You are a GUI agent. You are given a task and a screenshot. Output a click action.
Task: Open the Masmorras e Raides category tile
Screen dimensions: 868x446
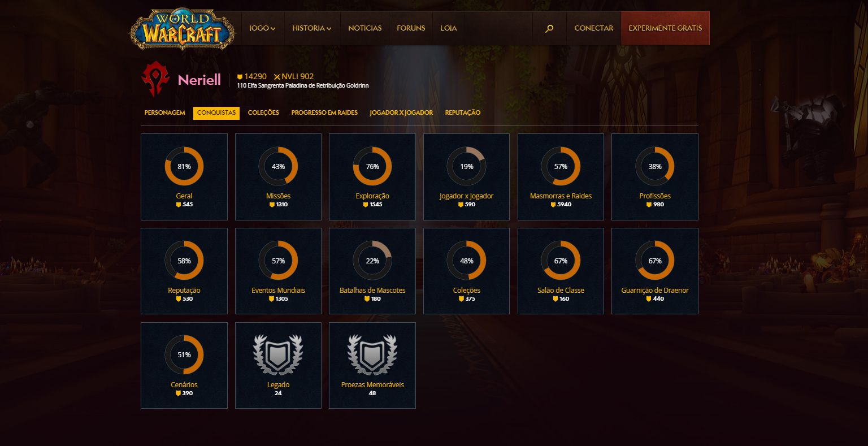coord(561,177)
